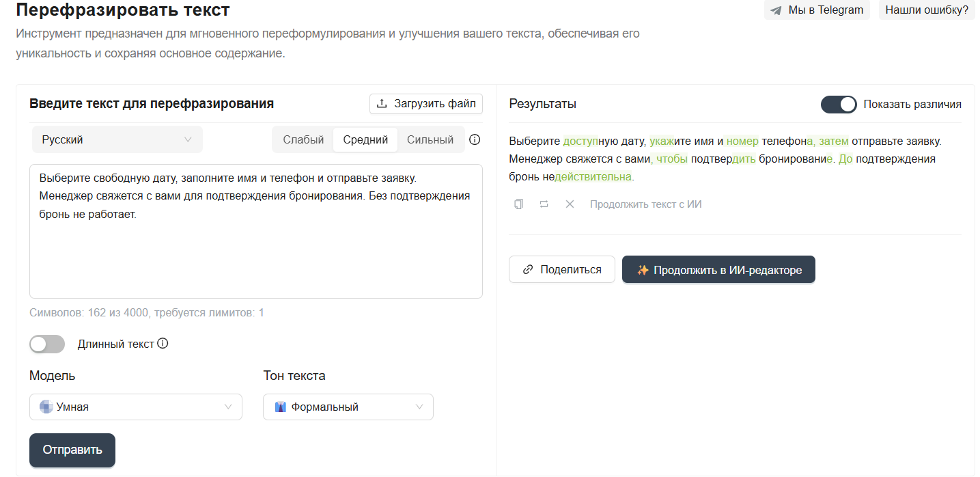Click the Результаты heading
This screenshot has height=477, width=980.
pyautogui.click(x=543, y=104)
